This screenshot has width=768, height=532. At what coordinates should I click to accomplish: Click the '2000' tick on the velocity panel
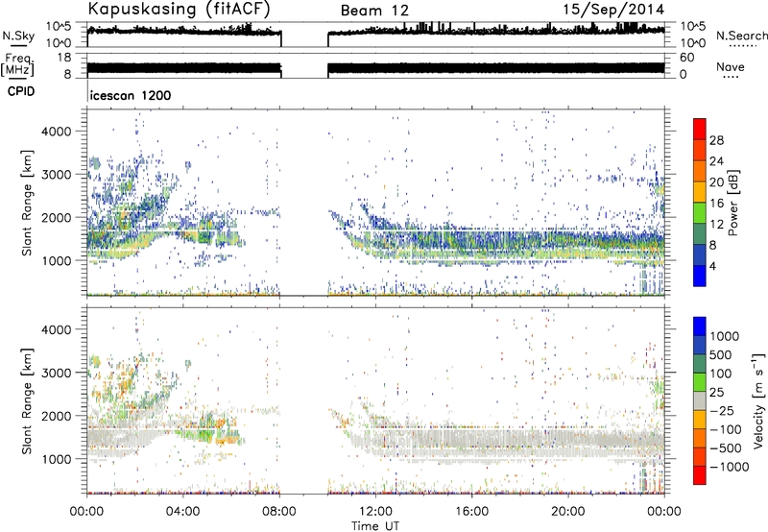tap(57, 416)
